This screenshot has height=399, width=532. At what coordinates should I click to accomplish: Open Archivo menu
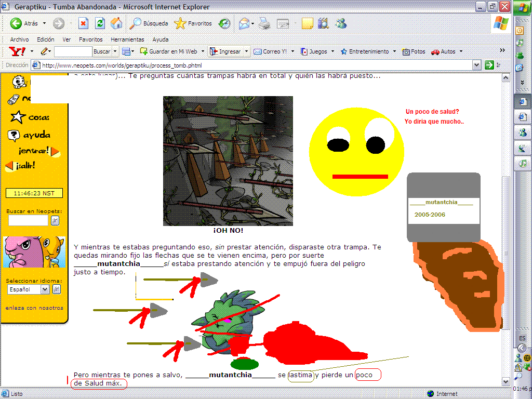pos(19,39)
